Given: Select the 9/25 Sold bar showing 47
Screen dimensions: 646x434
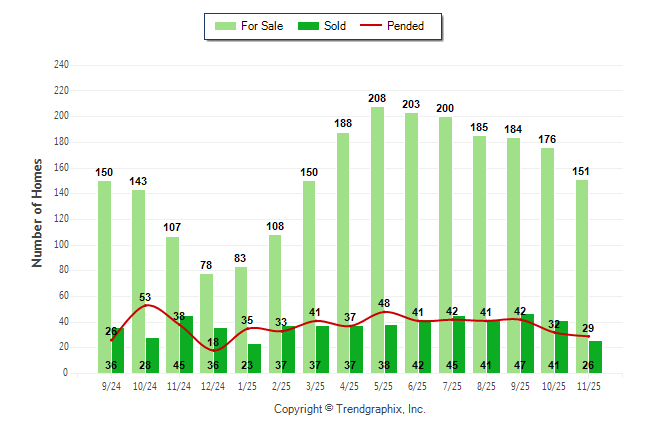Looking at the screenshot, I should 527,343.
